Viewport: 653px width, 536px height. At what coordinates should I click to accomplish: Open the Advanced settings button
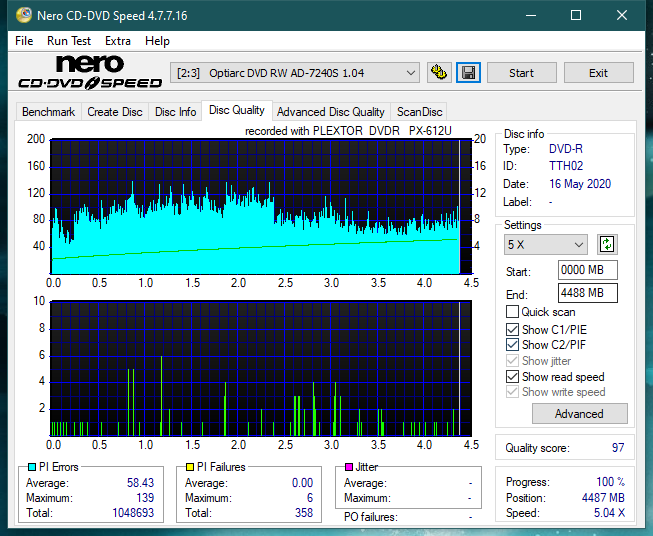click(579, 414)
